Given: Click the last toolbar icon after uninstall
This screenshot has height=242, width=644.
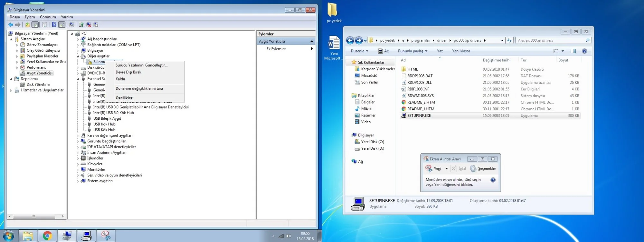Looking at the screenshot, I should coord(96,25).
